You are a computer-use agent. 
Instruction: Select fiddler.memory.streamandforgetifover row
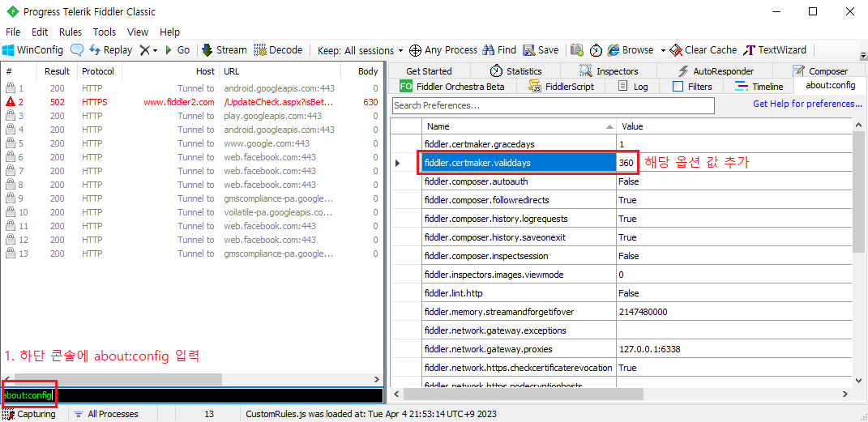[x=621, y=312]
